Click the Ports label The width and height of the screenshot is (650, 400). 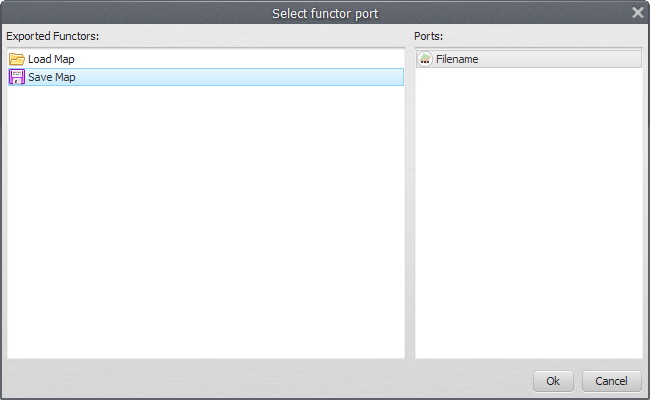click(x=428, y=36)
